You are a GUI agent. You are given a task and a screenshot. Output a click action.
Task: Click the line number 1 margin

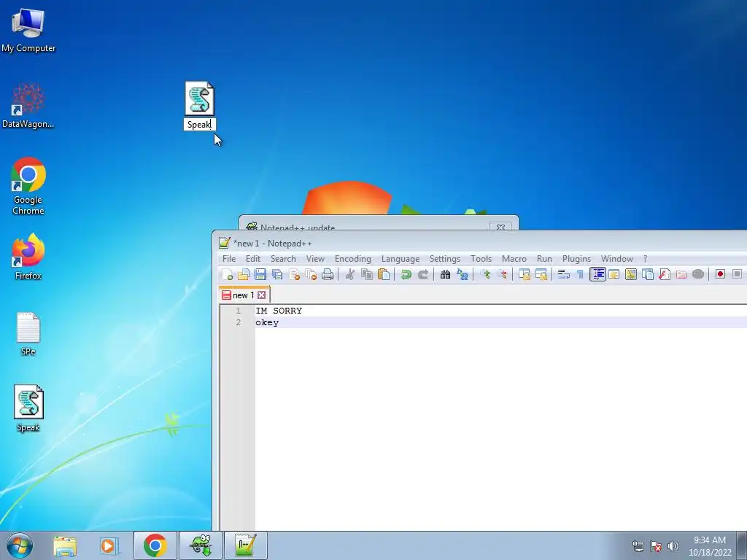click(x=239, y=311)
